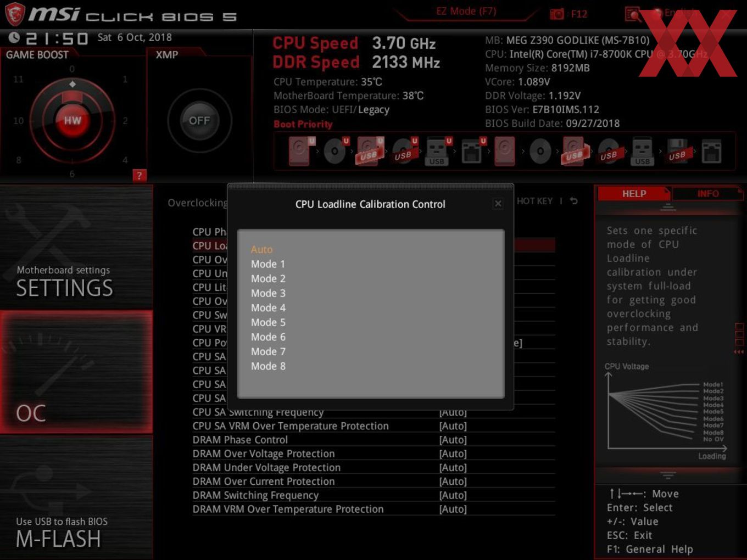Switch to the INFO tab

(x=707, y=193)
